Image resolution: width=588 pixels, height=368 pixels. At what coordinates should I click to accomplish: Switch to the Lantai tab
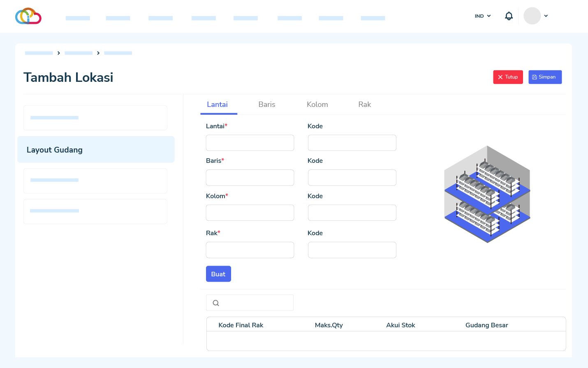[x=217, y=104]
